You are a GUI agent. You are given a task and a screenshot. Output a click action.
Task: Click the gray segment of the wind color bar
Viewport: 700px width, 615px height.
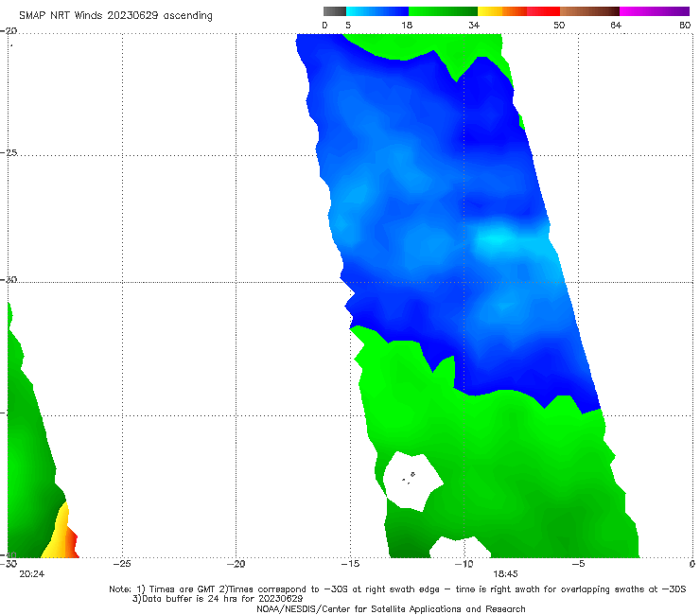click(335, 11)
